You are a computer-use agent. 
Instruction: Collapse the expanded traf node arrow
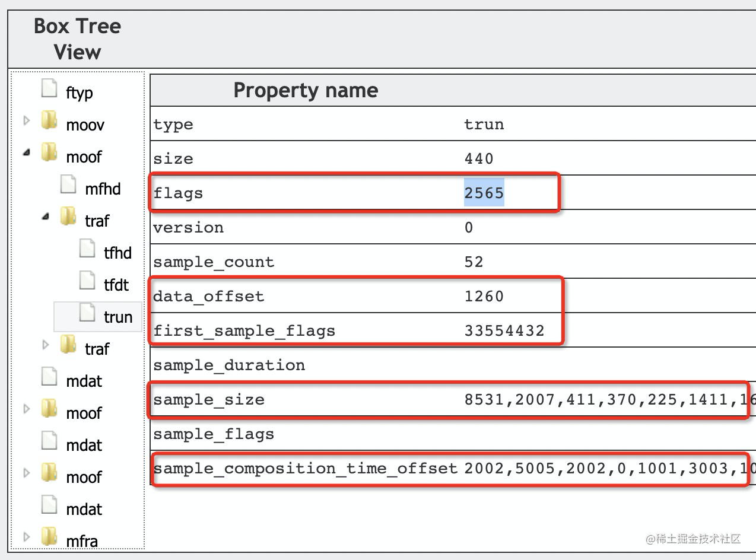45,217
